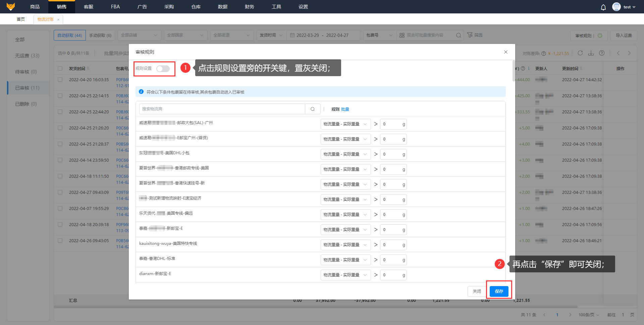
Task: Click the grid icon in the batch search box
Action: 402,35
